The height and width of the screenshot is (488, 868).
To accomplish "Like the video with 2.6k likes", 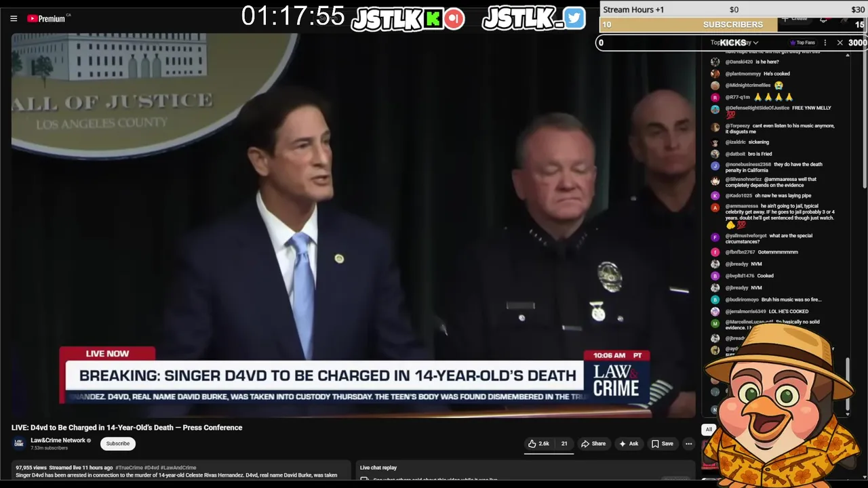I will (539, 444).
